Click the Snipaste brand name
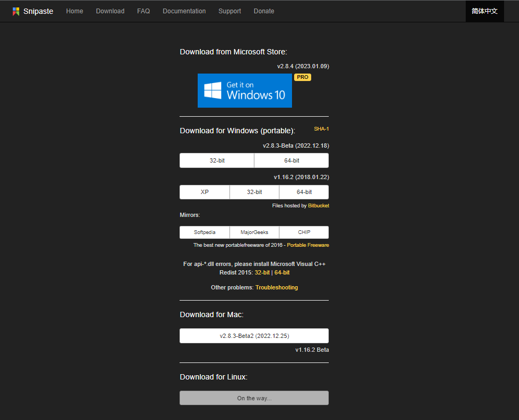Viewport: 519px width, 420px height. click(x=38, y=11)
